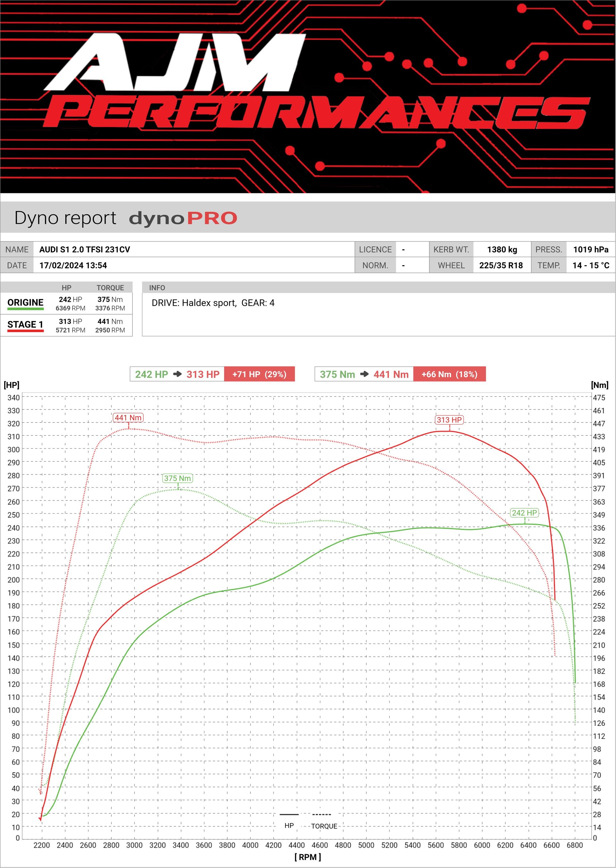This screenshot has width=616, height=868.
Task: Click the red STAGE 1 color bar
Action: pos(25,331)
